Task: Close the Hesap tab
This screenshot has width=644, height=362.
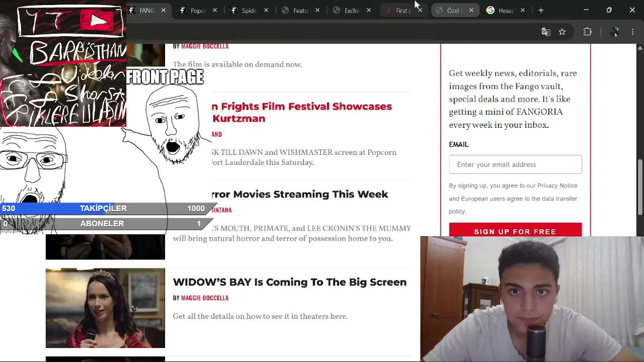Action: click(523, 10)
